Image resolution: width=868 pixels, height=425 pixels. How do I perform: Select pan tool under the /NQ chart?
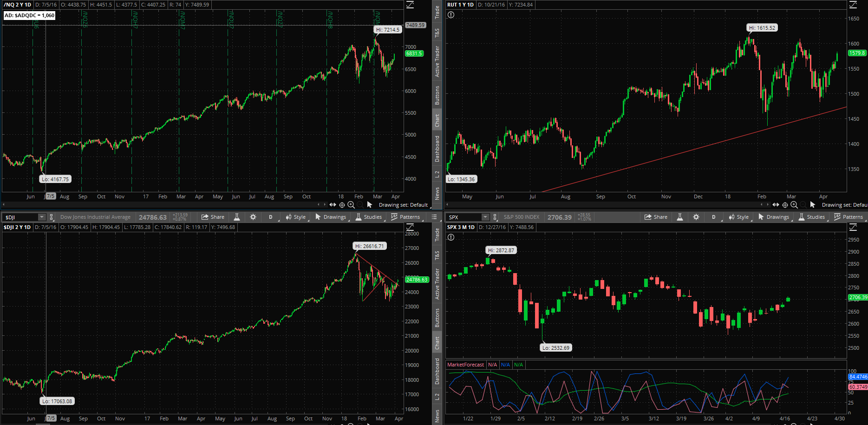click(333, 205)
